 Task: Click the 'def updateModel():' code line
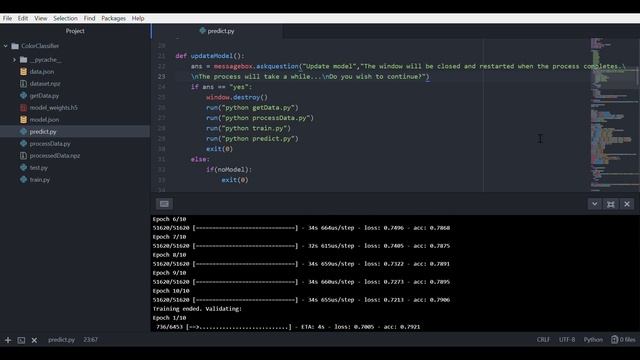[210, 56]
